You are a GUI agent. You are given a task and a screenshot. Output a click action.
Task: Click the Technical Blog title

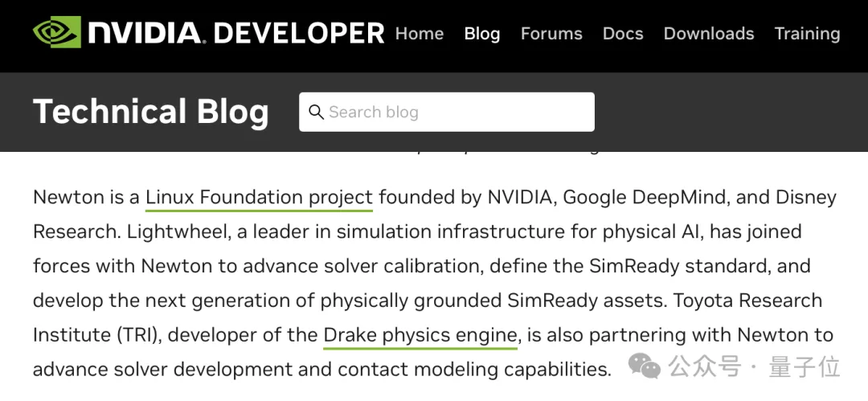(x=151, y=112)
